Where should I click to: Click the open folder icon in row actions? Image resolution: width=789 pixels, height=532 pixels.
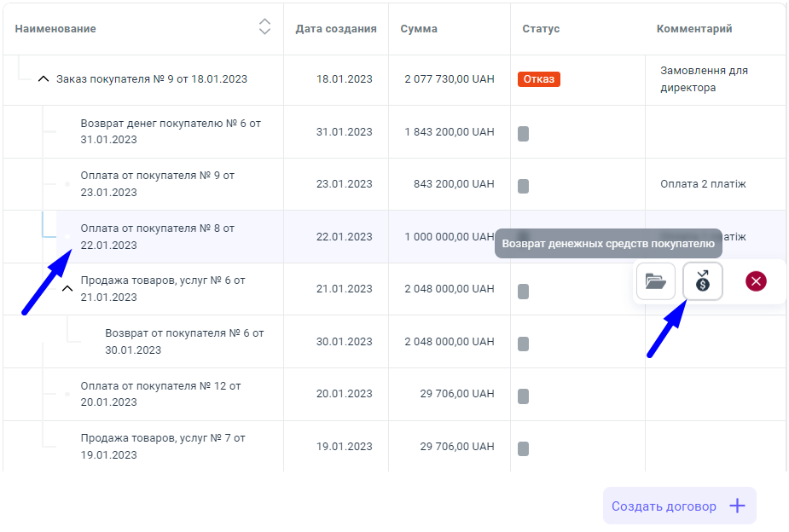click(655, 281)
